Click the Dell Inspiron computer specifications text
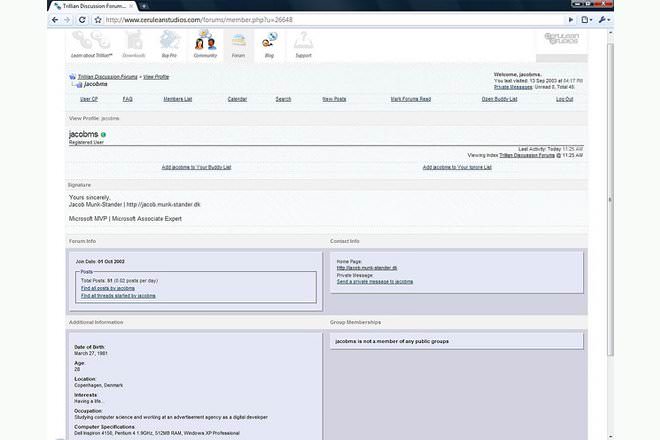 [x=157, y=433]
